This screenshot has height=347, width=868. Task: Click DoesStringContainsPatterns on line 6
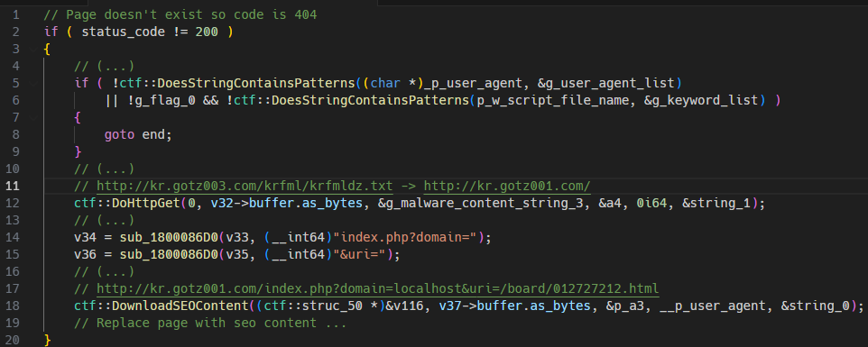369,101
